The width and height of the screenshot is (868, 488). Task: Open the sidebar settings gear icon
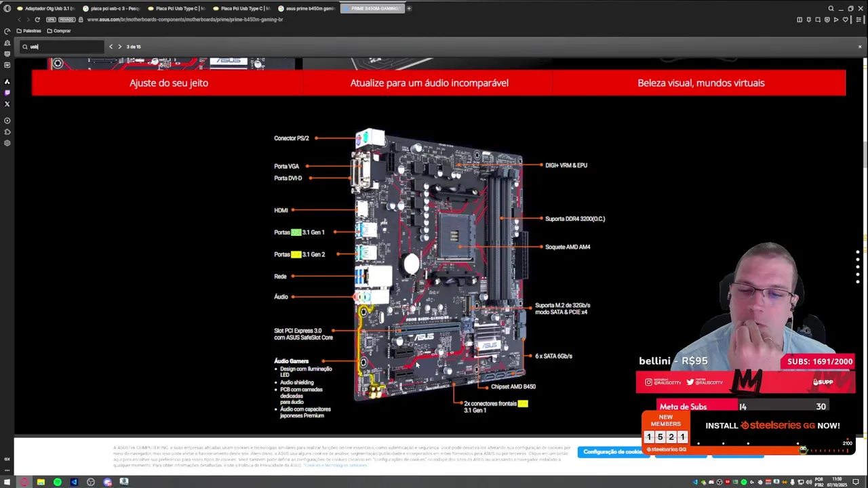7,143
